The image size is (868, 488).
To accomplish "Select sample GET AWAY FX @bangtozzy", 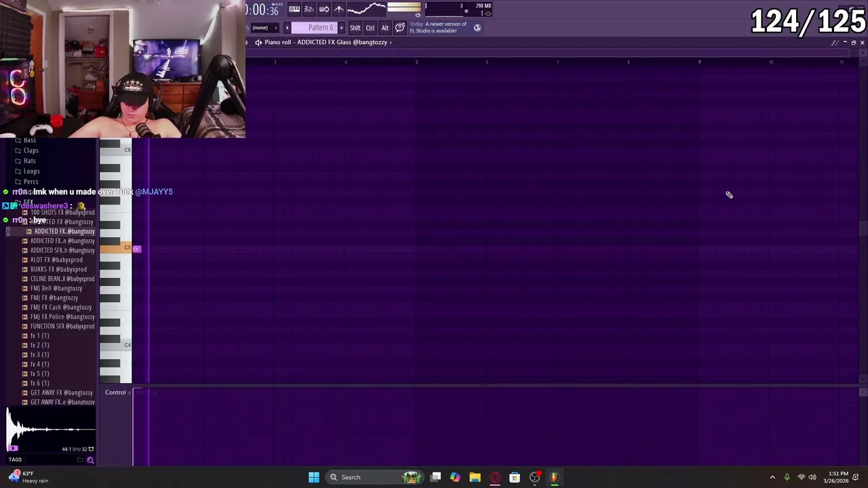I will coord(61,392).
